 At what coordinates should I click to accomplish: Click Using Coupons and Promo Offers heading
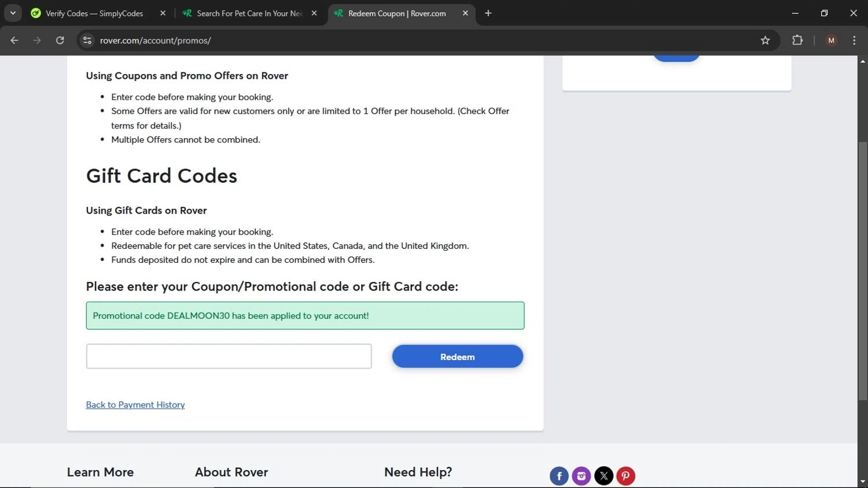click(187, 76)
